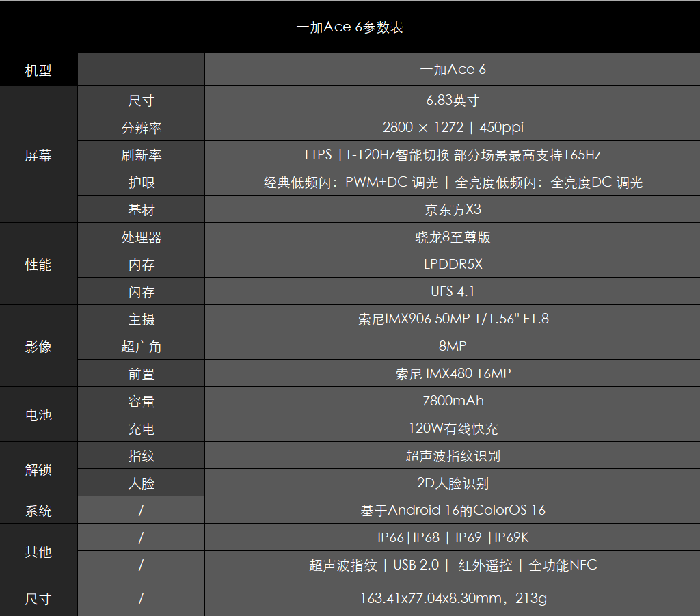
Task: Select the UFS 4.1 storage cell
Action: click(453, 291)
